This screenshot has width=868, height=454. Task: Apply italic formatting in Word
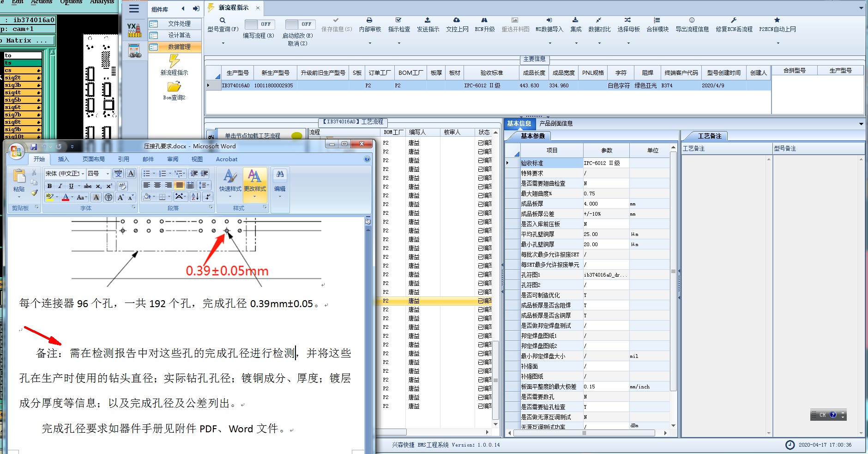tap(60, 186)
